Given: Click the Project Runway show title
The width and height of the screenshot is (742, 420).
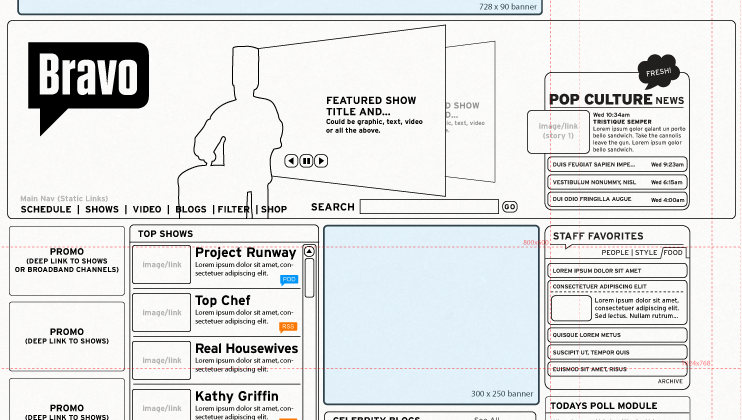Looking at the screenshot, I should [x=246, y=253].
